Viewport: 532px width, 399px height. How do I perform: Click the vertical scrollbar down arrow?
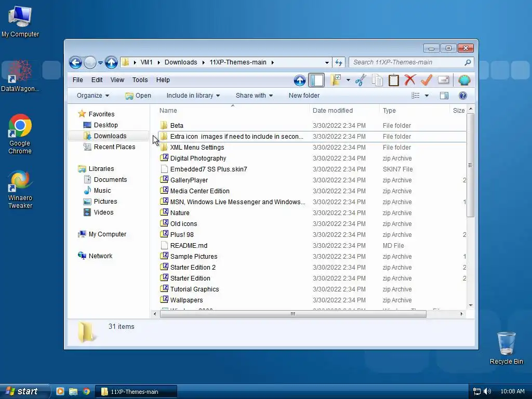click(471, 305)
